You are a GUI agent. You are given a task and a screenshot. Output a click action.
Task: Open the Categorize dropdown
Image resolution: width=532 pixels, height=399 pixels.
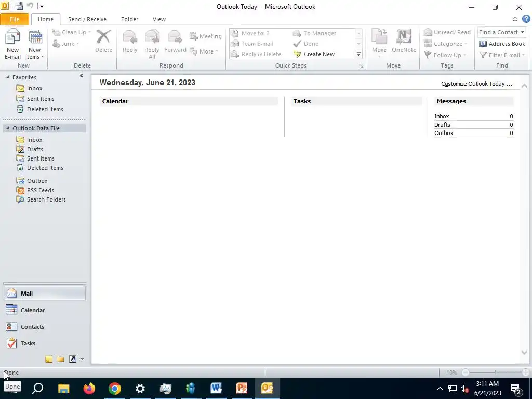click(445, 44)
